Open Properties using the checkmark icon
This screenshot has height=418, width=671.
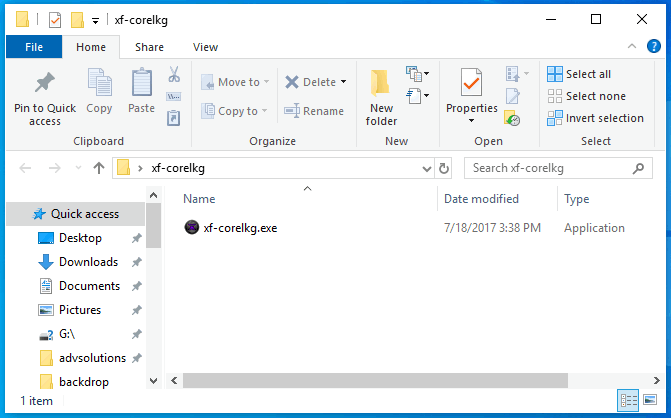point(471,84)
